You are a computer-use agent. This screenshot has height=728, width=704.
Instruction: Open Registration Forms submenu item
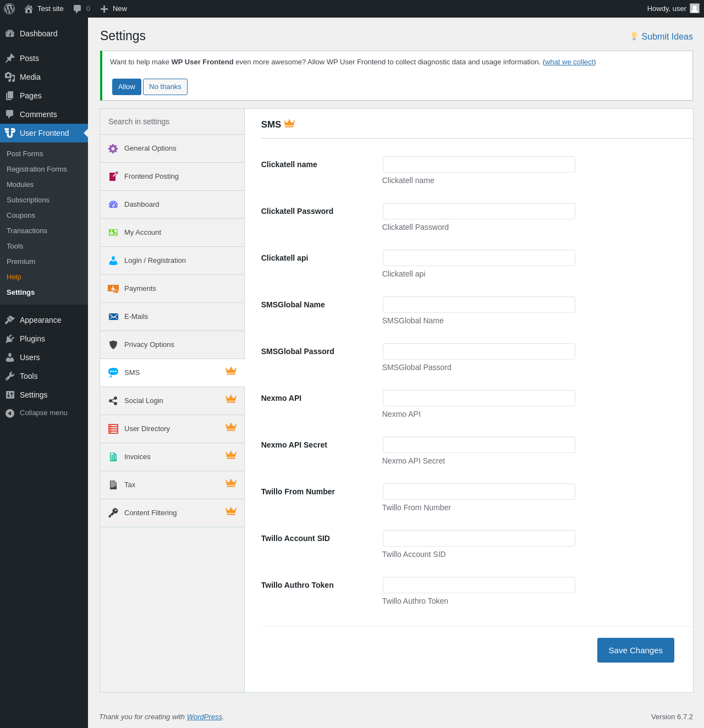click(37, 169)
